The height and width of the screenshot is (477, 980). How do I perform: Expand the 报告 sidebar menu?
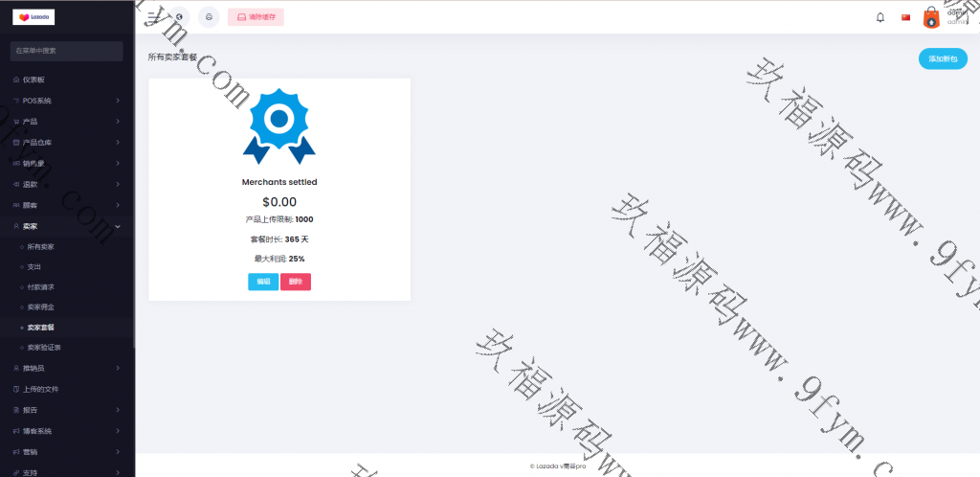(65, 410)
